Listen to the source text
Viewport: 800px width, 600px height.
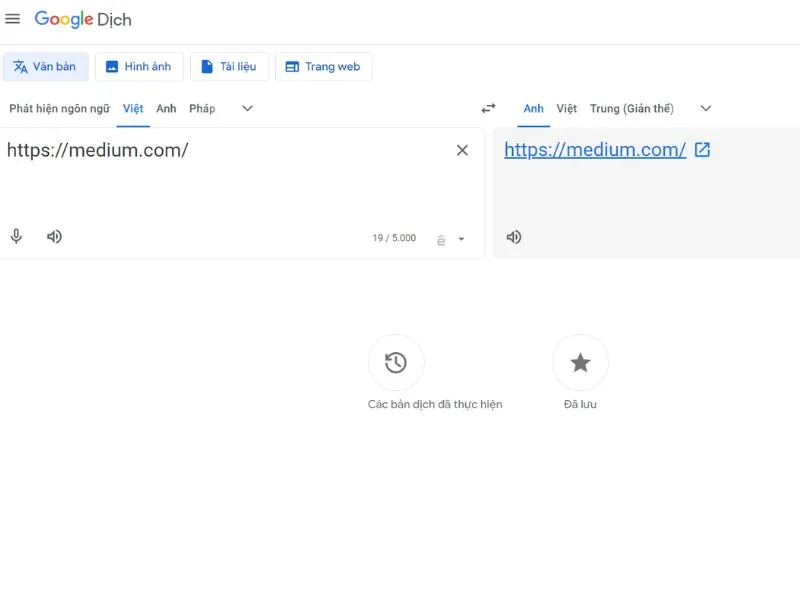pos(54,237)
